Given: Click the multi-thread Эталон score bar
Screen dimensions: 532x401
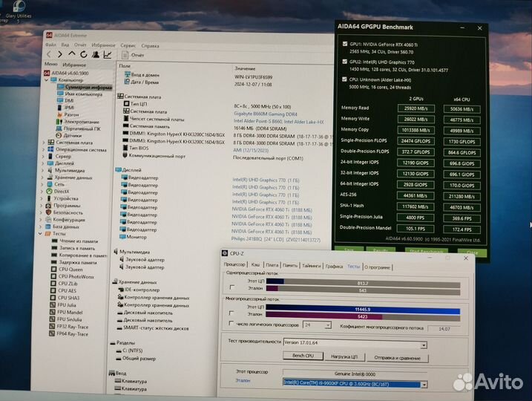Looking at the screenshot, I should 363,316.
